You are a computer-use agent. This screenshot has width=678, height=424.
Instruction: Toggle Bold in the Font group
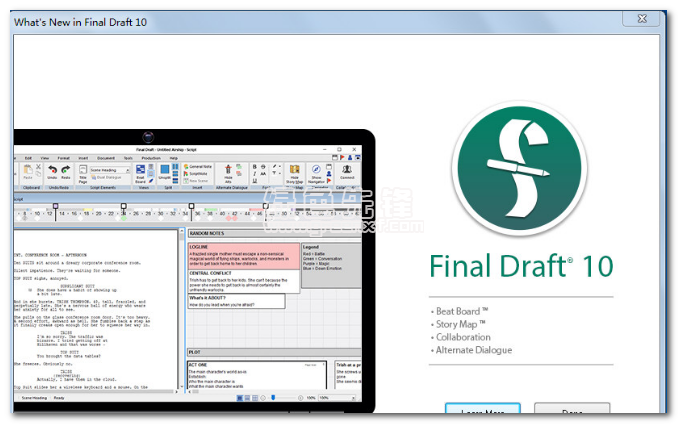click(254, 166)
